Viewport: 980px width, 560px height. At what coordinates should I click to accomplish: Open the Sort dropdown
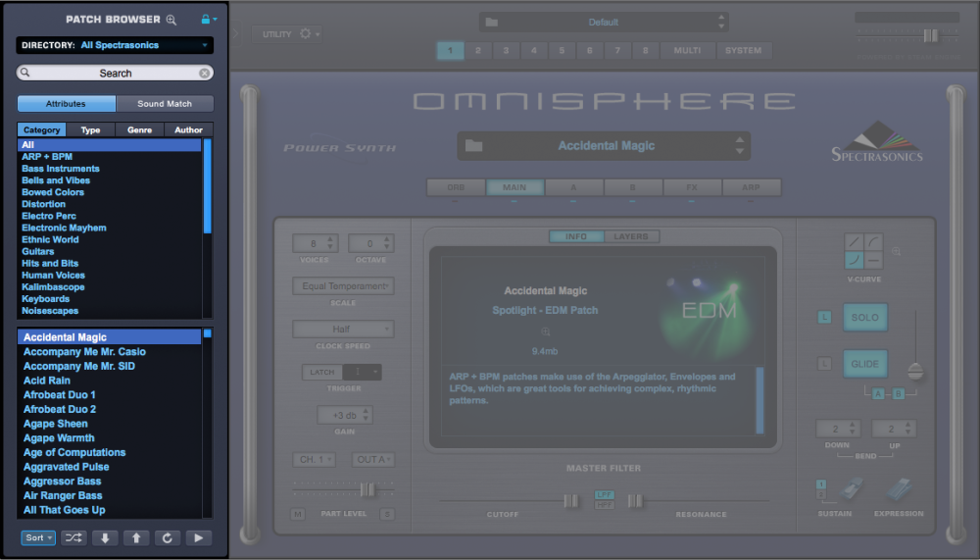38,537
